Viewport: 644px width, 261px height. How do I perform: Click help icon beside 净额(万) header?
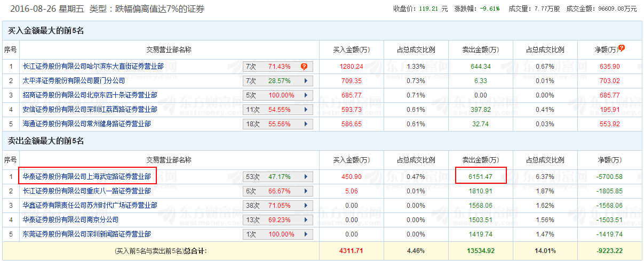621,48
